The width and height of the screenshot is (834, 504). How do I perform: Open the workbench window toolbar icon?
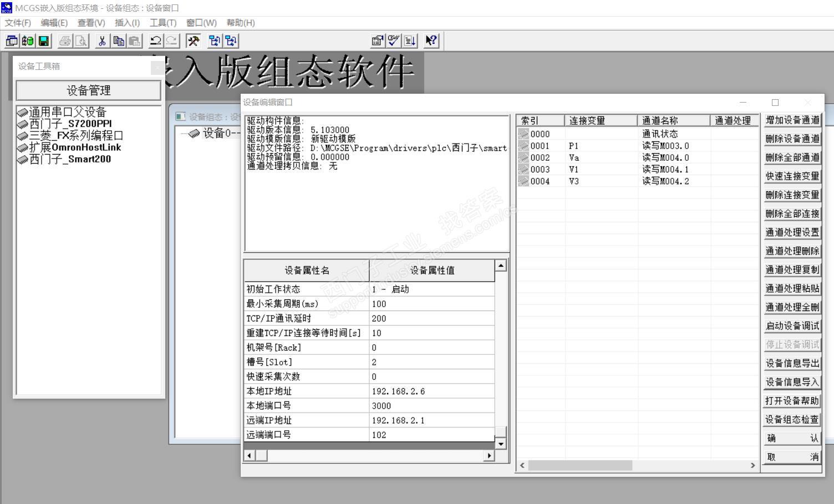[x=12, y=40]
